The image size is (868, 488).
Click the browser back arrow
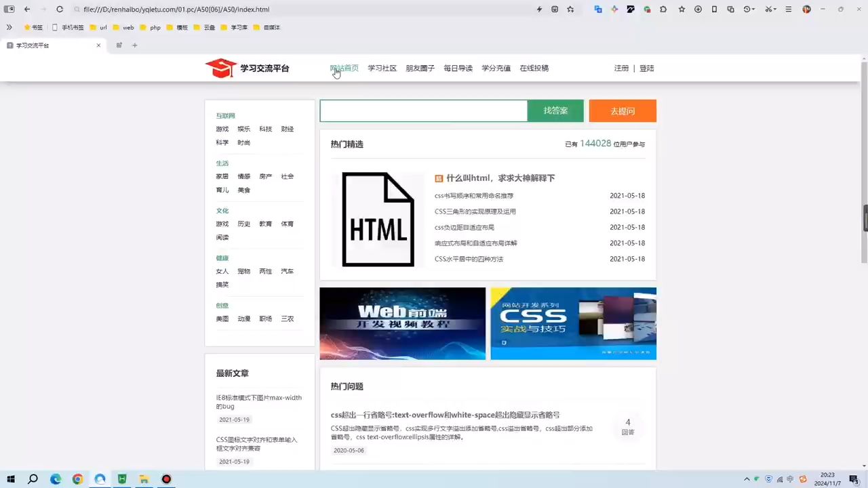[27, 9]
